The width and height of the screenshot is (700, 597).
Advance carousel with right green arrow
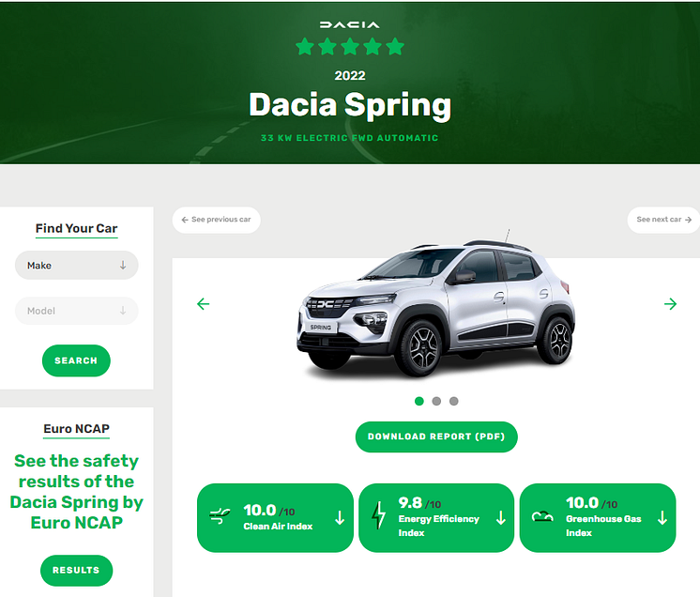670,304
